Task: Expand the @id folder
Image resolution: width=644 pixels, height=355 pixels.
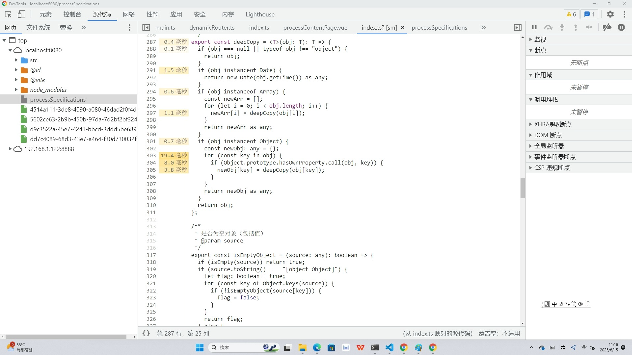Action: 16,70
